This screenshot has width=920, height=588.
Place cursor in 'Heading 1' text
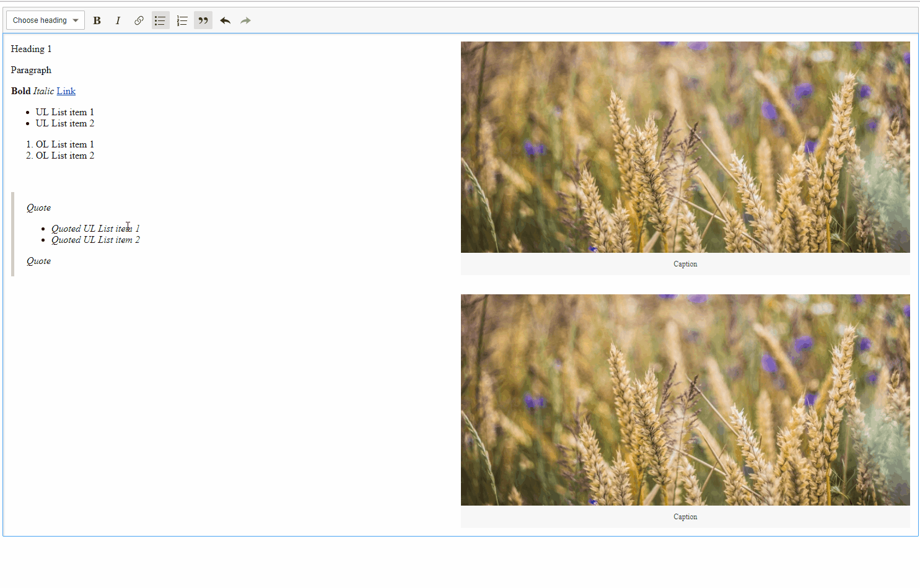click(31, 49)
